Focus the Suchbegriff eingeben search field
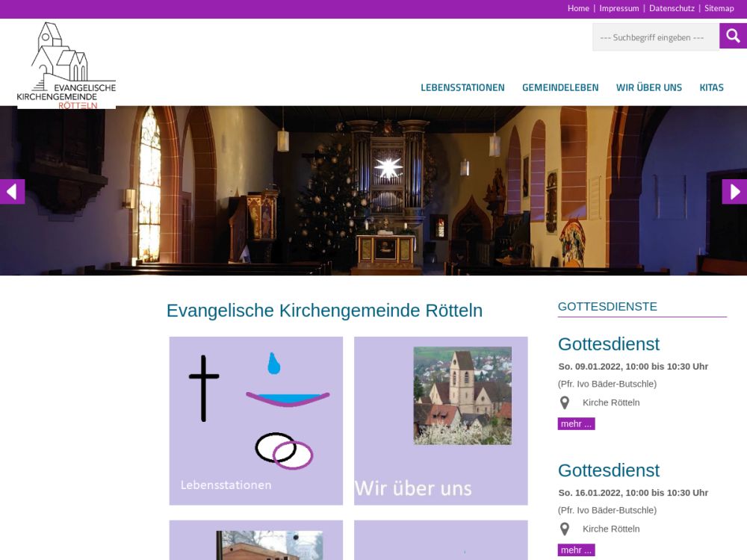 coord(655,37)
